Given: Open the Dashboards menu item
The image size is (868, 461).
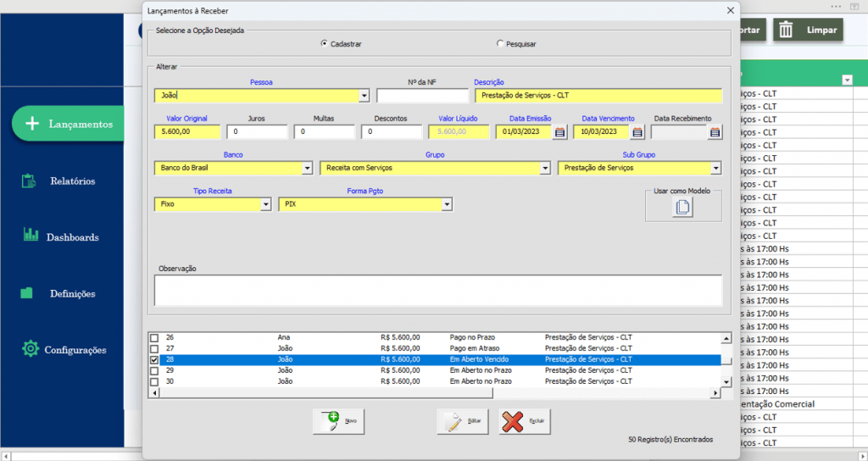Looking at the screenshot, I should click(x=73, y=237).
